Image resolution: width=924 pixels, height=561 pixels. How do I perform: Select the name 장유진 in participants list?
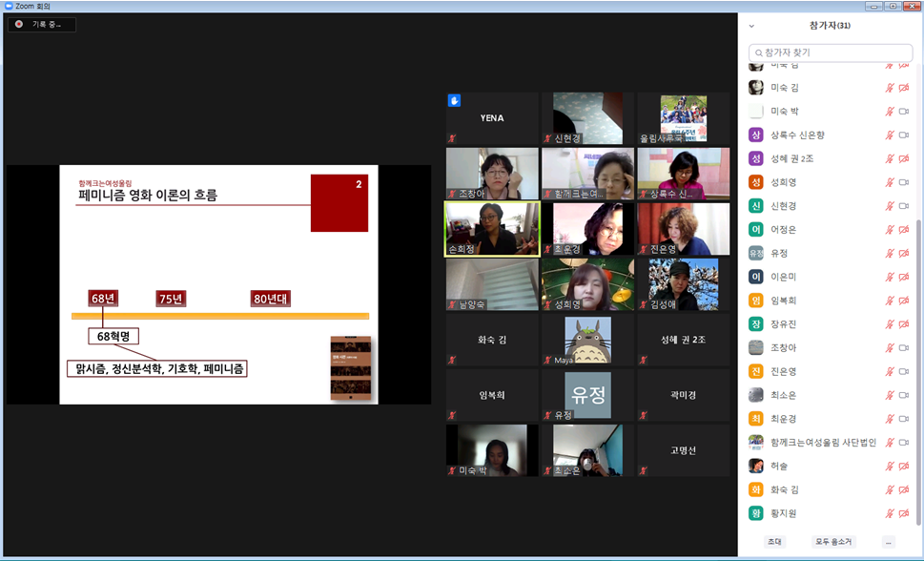point(783,323)
